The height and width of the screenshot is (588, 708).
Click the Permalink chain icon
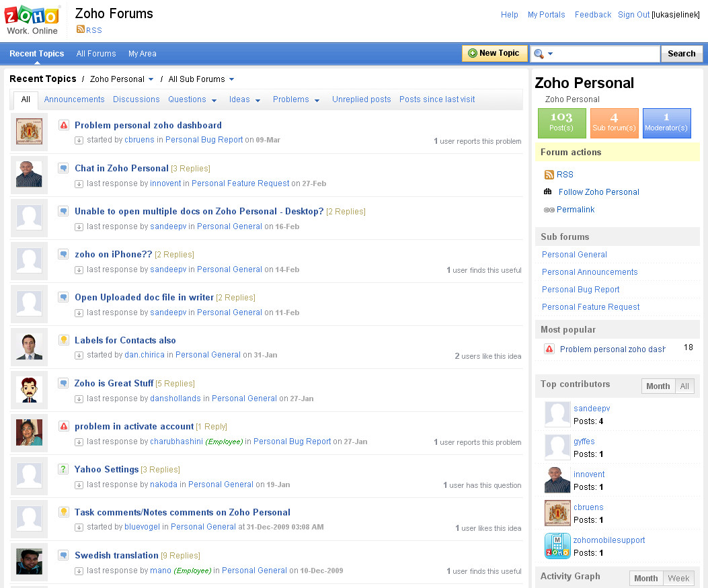[549, 210]
